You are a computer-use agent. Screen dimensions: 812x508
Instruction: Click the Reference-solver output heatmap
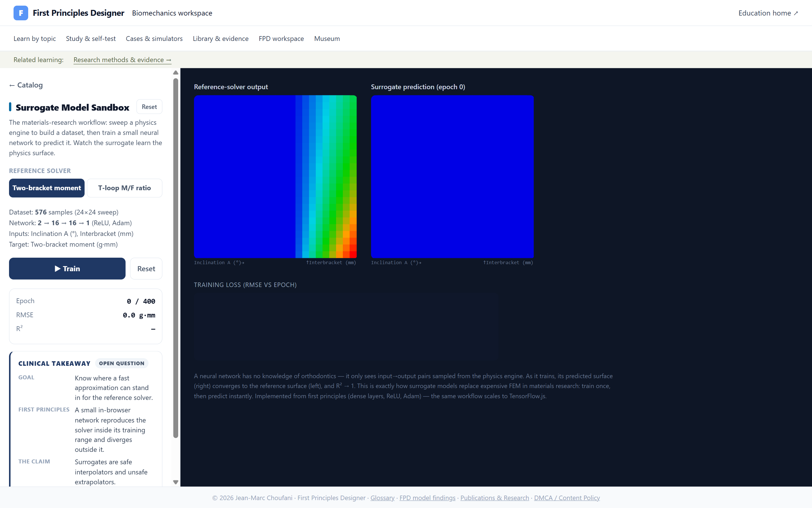(x=275, y=176)
